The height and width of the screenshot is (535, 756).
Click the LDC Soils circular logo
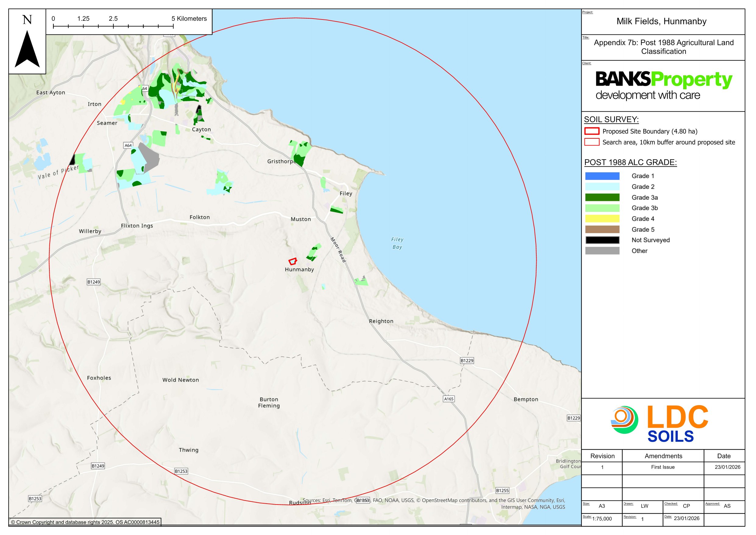click(624, 420)
